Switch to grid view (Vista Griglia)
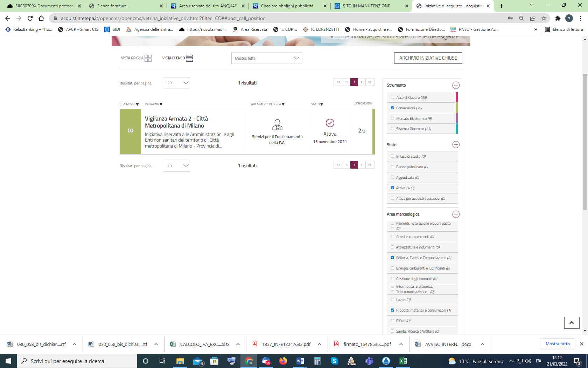The image size is (588, 368). click(x=136, y=58)
